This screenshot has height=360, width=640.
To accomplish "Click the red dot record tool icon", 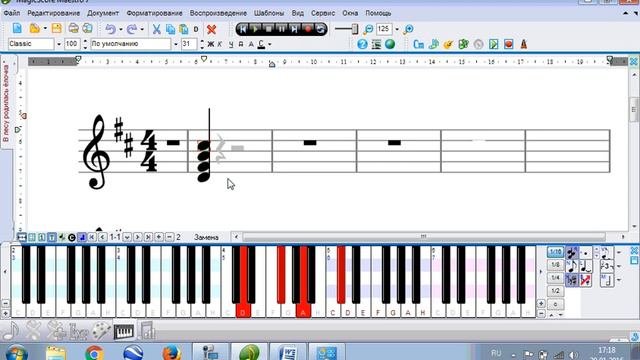I will 509,44.
